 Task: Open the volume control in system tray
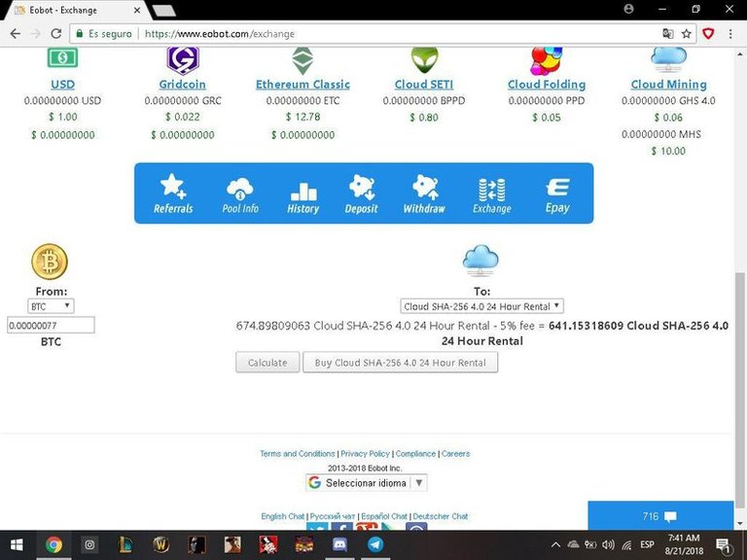608,544
